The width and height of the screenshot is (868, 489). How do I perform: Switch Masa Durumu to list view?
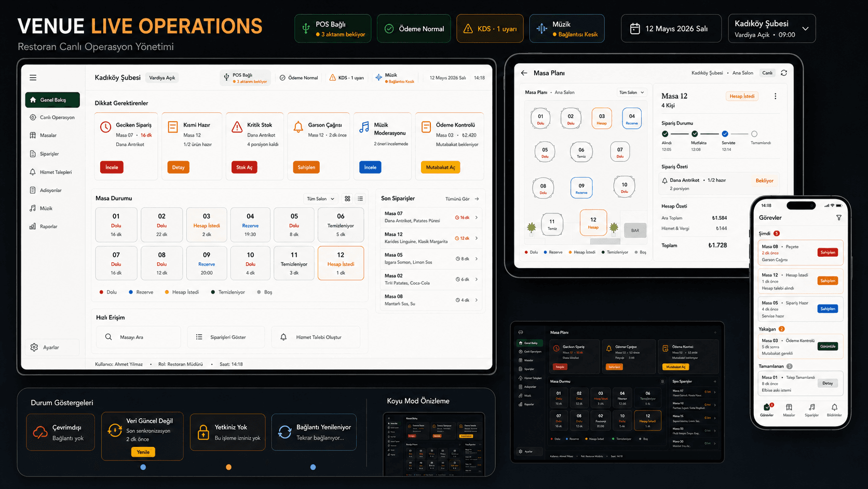[360, 199]
